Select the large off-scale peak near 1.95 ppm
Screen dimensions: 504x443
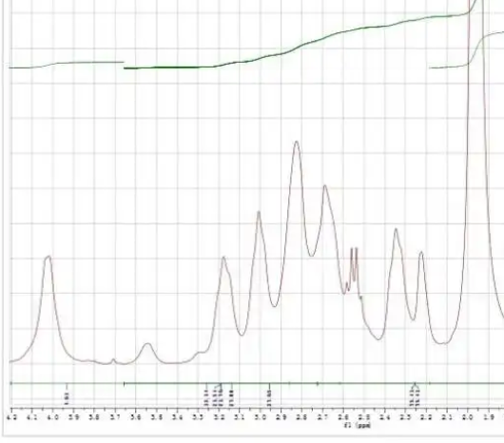pyautogui.click(x=476, y=128)
